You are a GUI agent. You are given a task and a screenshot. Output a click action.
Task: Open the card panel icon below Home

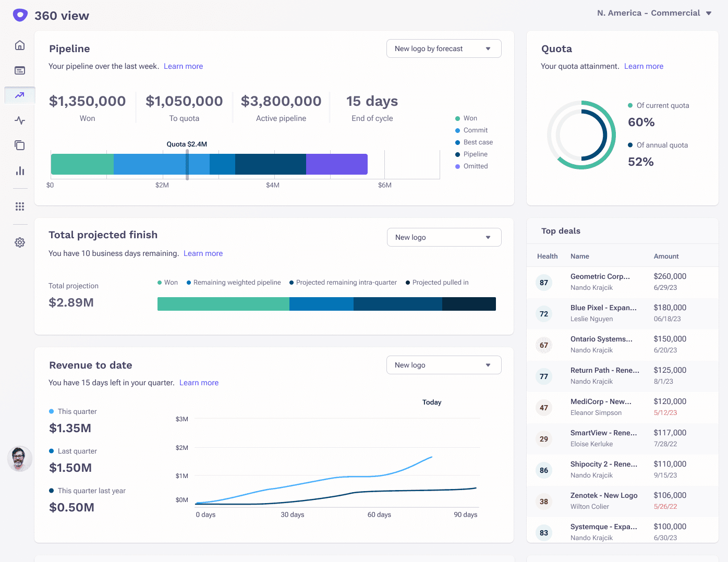19,70
